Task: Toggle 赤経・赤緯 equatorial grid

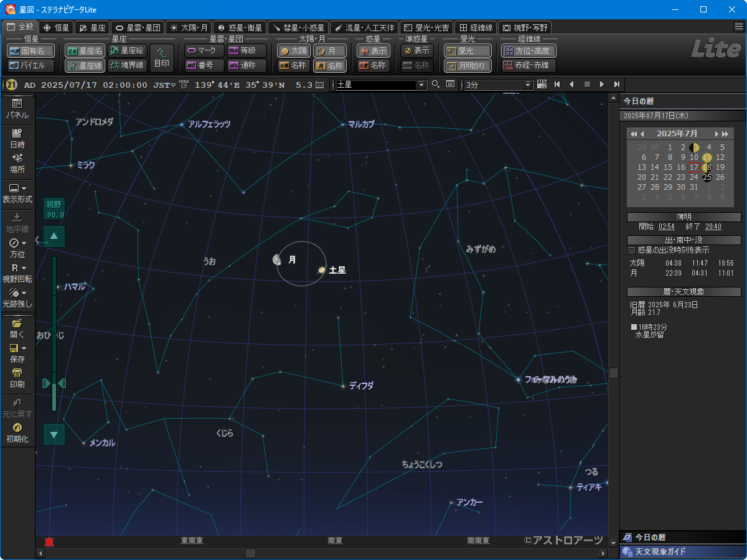Action: click(529, 65)
